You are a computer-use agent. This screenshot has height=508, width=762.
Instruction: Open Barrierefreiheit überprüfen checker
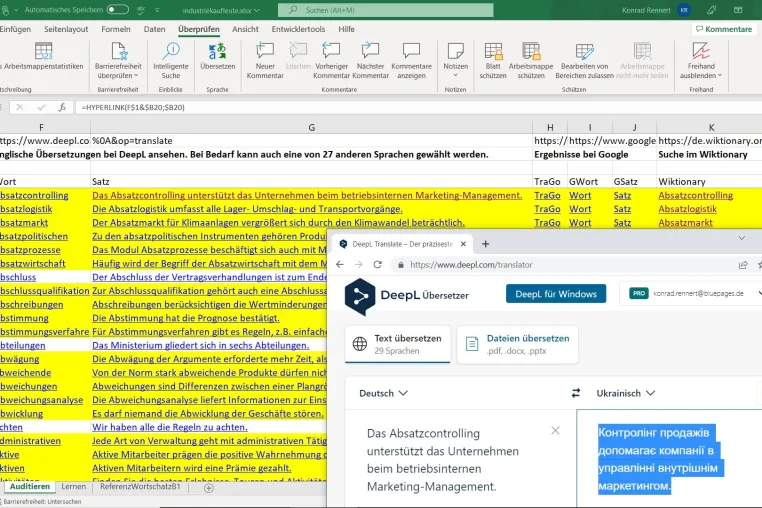point(118,60)
